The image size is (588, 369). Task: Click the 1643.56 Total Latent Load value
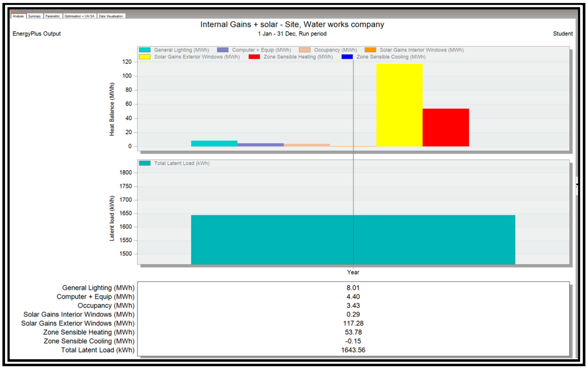(x=353, y=350)
